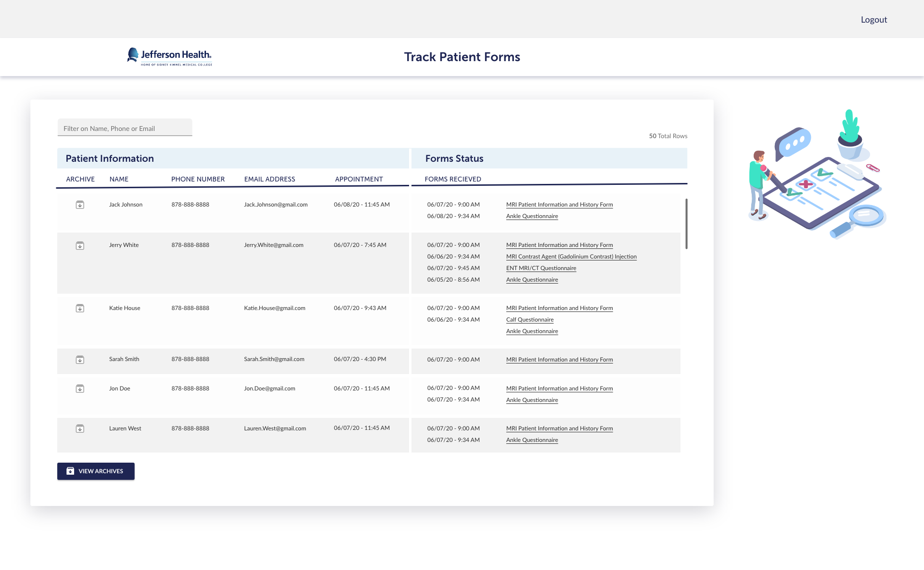This screenshot has width=924, height=570.
Task: Open Jerry White's MRI Contrast Agent Injection form
Action: pyautogui.click(x=571, y=257)
